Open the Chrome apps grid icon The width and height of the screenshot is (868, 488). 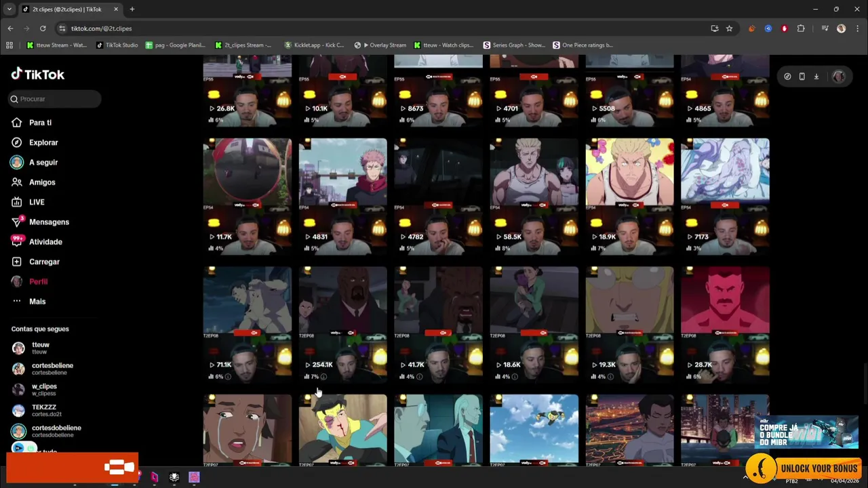(9, 45)
